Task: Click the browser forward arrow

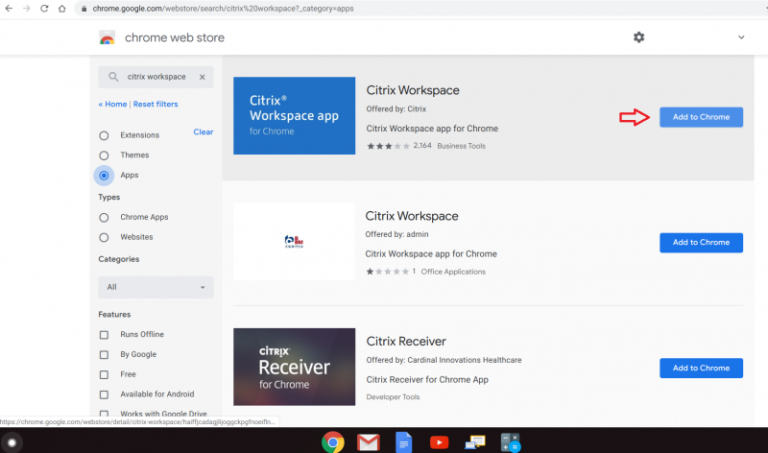Action: [26, 8]
